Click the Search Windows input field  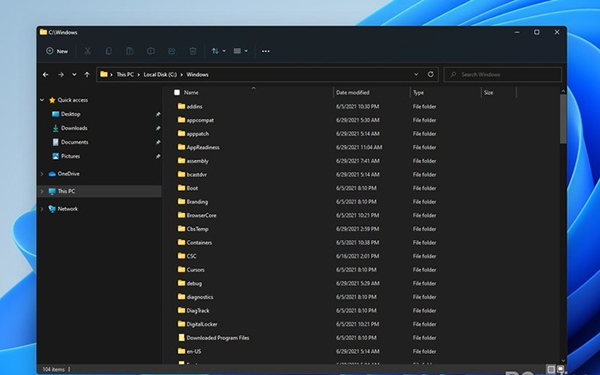(503, 75)
